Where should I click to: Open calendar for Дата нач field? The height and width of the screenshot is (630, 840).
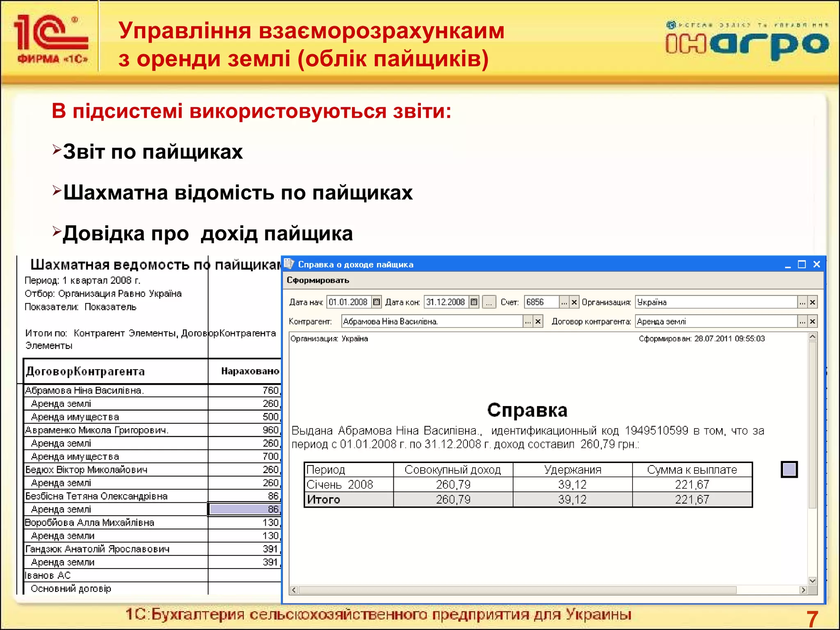coord(376,302)
